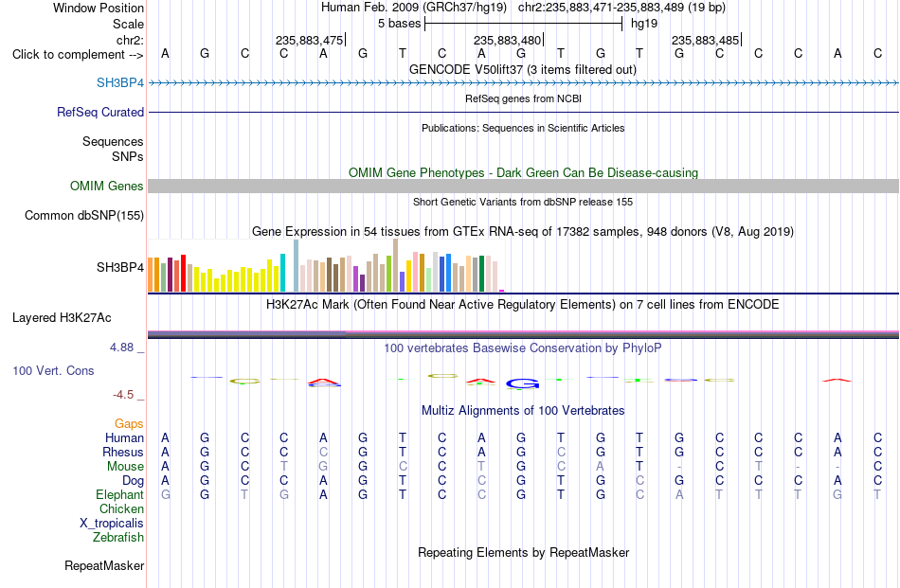Click the 235,883,475 position marker
Image resolution: width=900 pixels, height=588 pixels.
[x=311, y=40]
